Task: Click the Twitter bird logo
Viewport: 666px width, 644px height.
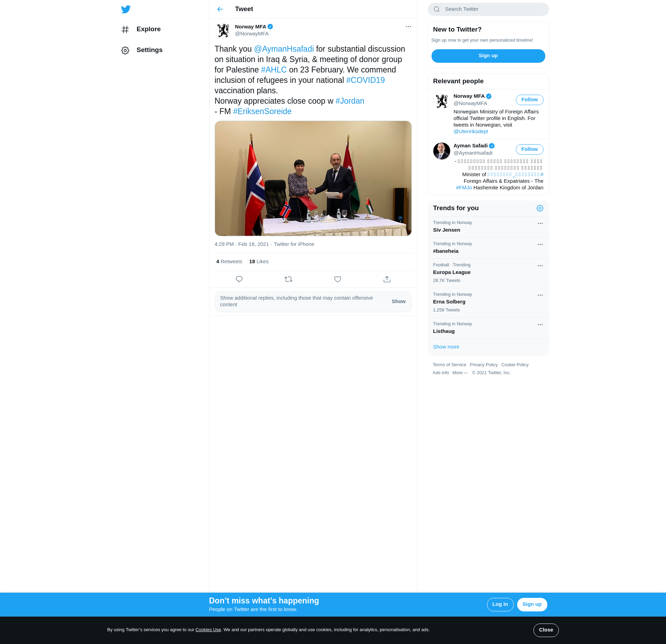Action: coord(126,9)
